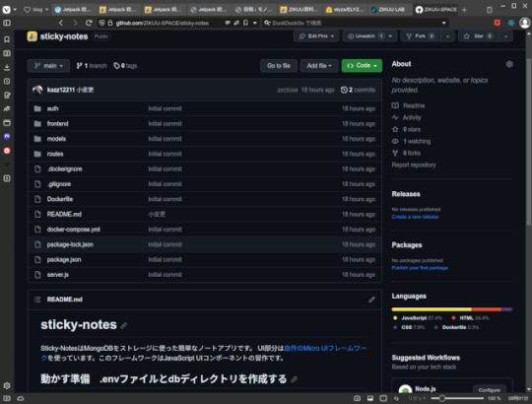The image size is (532, 404).
Task: Switch to the ZIKUU資料 tab
Action: coord(300,10)
